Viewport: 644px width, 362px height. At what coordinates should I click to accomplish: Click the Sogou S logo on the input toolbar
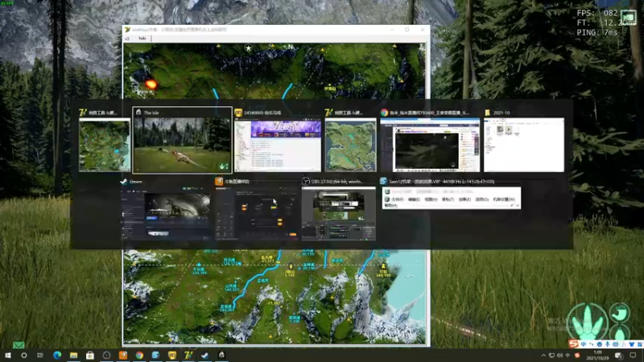click(574, 344)
